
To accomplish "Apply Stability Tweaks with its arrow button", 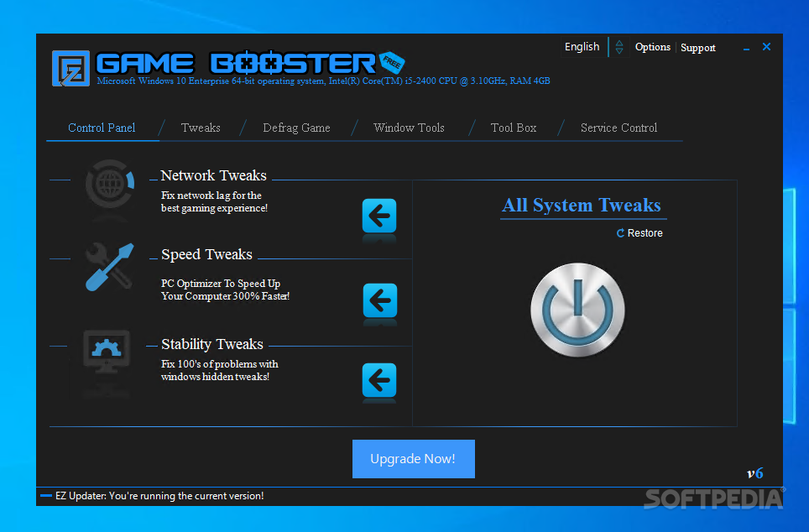I will pyautogui.click(x=379, y=380).
